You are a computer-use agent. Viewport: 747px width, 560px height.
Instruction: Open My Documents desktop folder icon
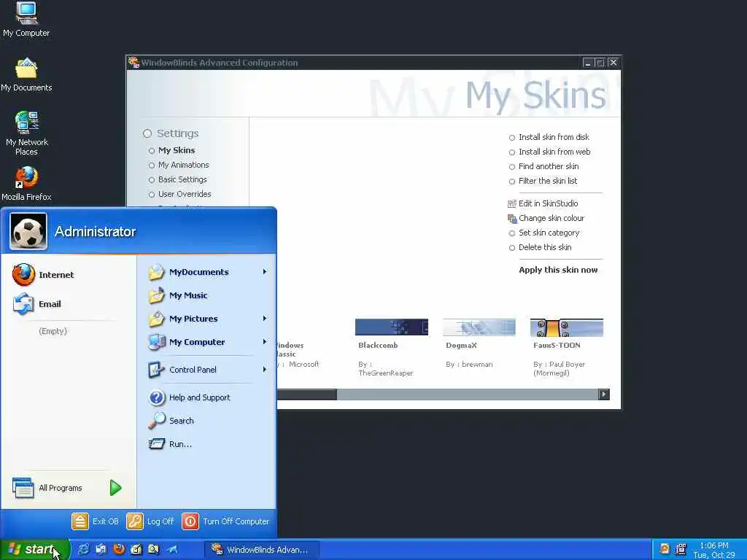[x=26, y=75]
